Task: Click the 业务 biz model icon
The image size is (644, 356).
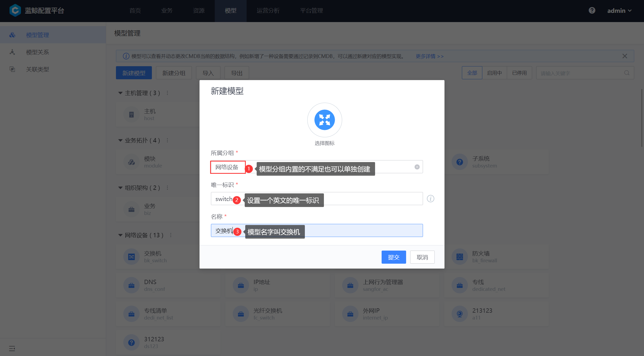Action: point(131,209)
